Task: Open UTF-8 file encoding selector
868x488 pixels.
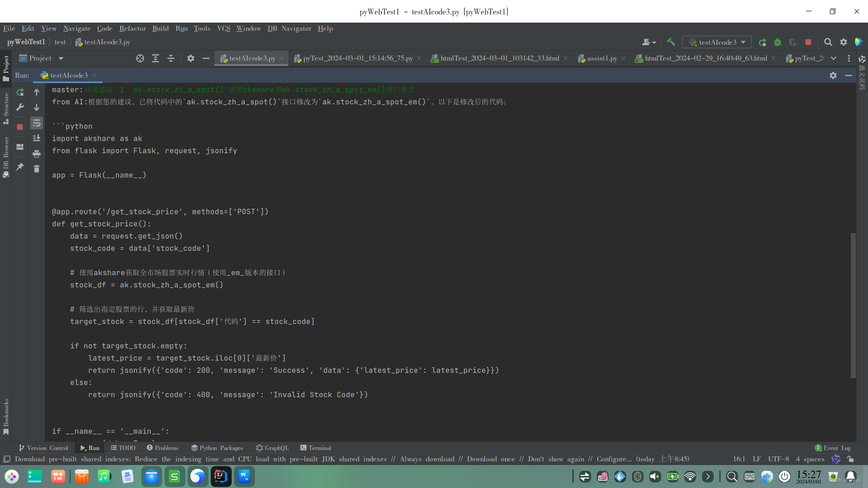Action: coord(778,459)
